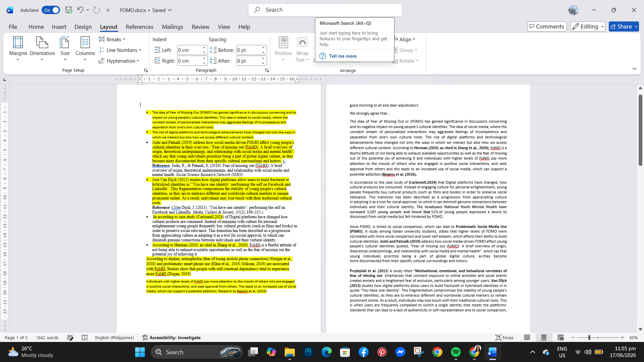Open Customize Quick Access Toolbar dropdown

pos(108,10)
